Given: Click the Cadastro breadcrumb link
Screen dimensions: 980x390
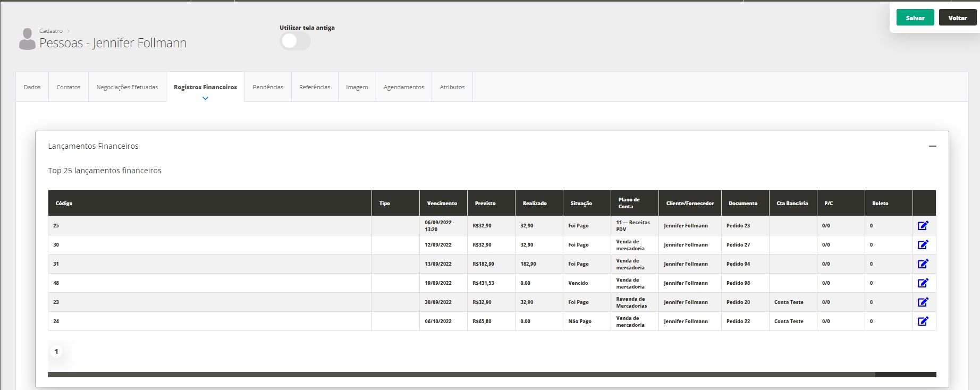Looking at the screenshot, I should pos(51,31).
